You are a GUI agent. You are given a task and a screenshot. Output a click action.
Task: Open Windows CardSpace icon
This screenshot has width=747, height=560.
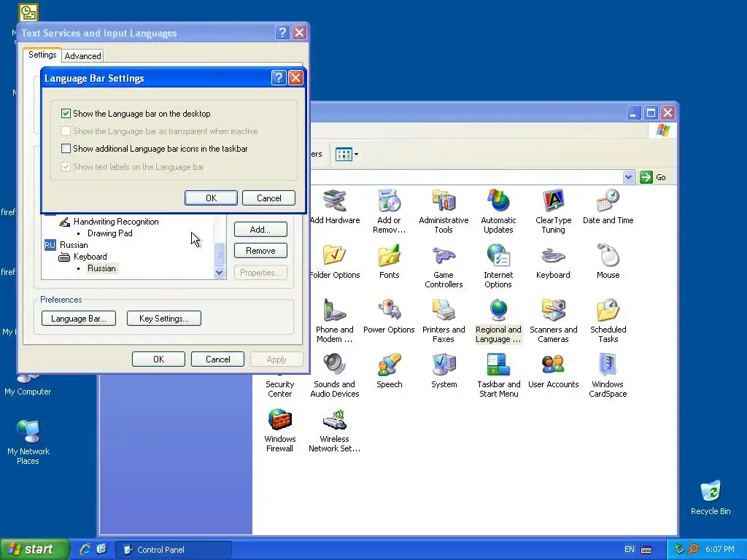[608, 376]
